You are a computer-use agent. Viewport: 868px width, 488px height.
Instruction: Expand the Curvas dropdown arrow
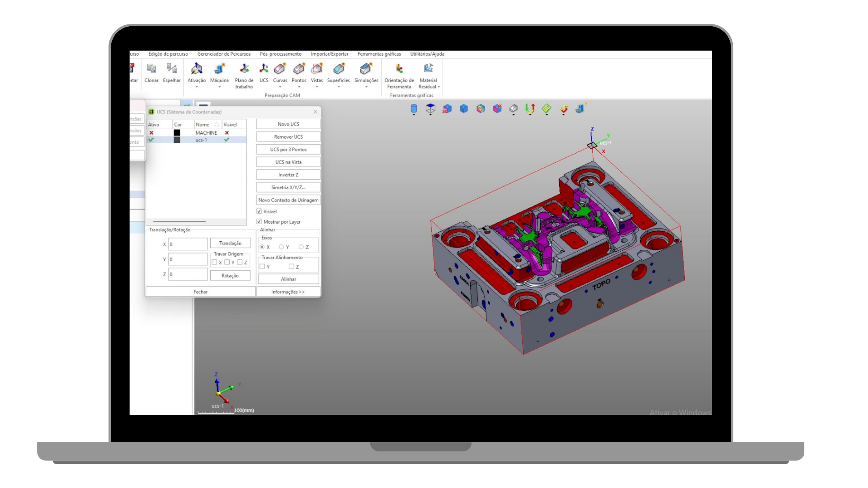coord(280,87)
